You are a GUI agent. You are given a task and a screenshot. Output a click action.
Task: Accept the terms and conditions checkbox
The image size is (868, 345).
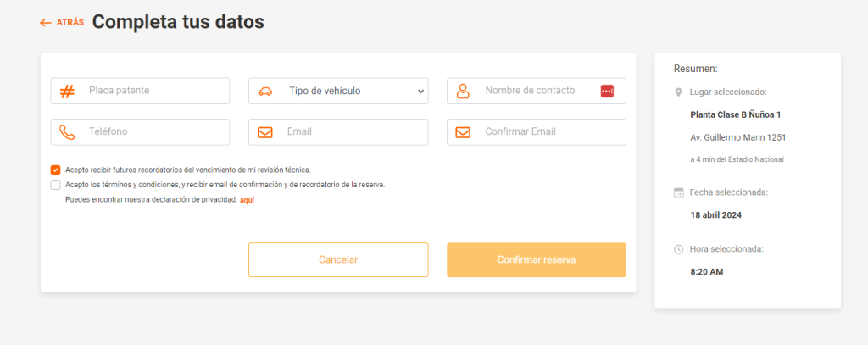[x=56, y=184]
